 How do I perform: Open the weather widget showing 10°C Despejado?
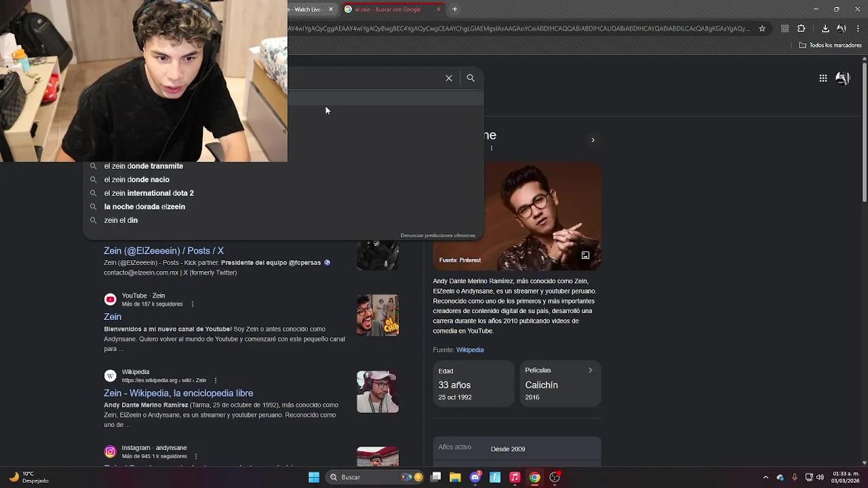[29, 477]
